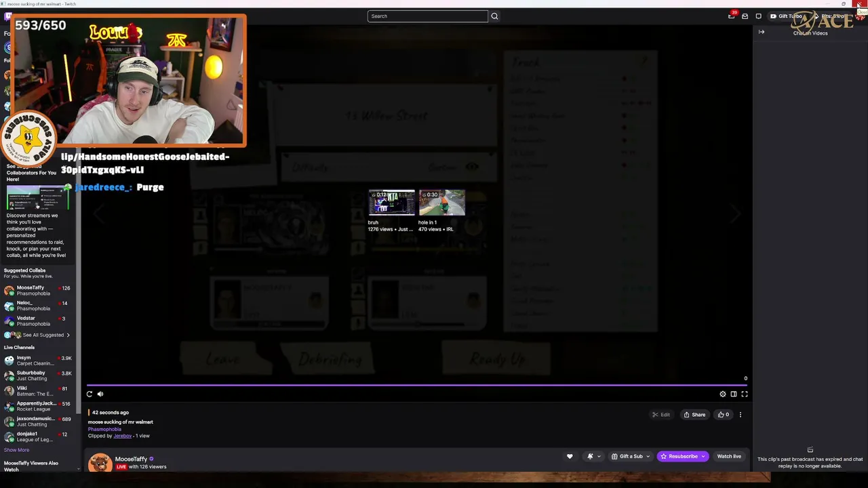Restore down the browser window
This screenshot has height=488, width=868.
click(844, 4)
